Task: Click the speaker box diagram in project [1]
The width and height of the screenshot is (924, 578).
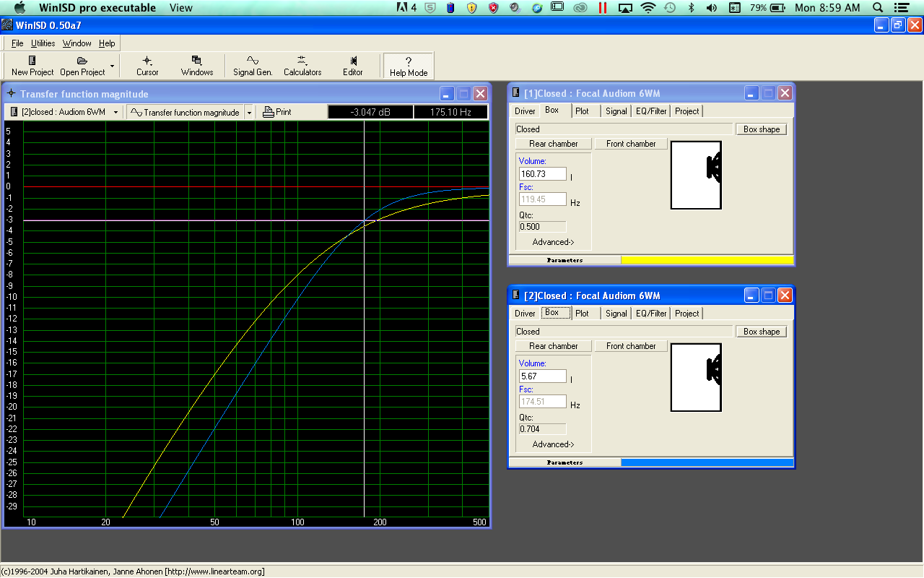Action: (x=696, y=176)
